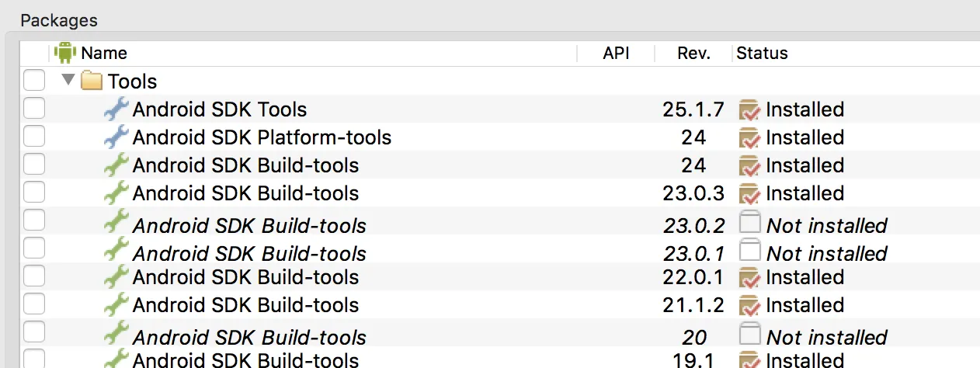The image size is (980, 368).
Task: Toggle the Tools folder checkbox
Action: [34, 81]
